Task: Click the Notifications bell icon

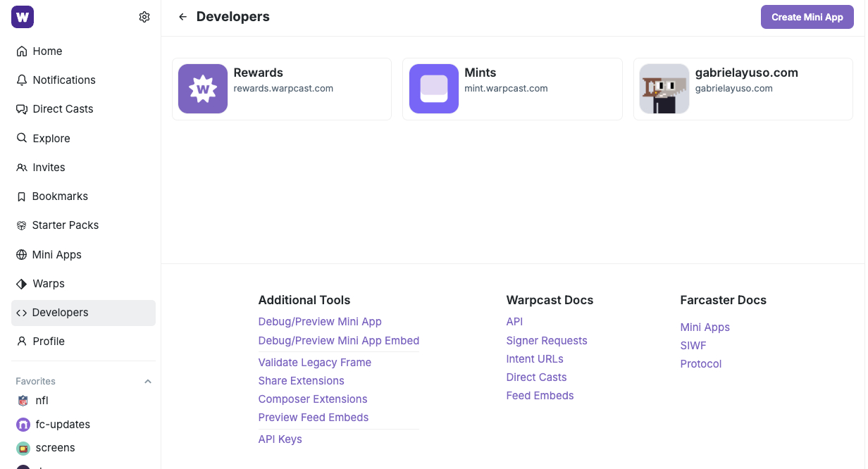Action: pyautogui.click(x=22, y=80)
